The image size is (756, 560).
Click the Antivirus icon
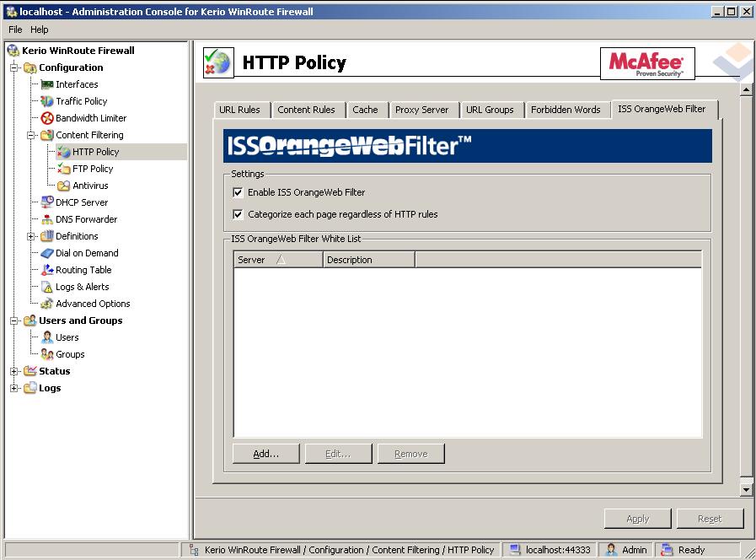(x=64, y=186)
